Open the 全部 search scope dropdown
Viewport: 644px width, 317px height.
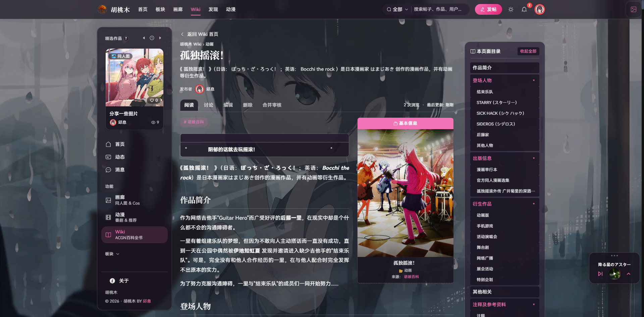pyautogui.click(x=397, y=9)
